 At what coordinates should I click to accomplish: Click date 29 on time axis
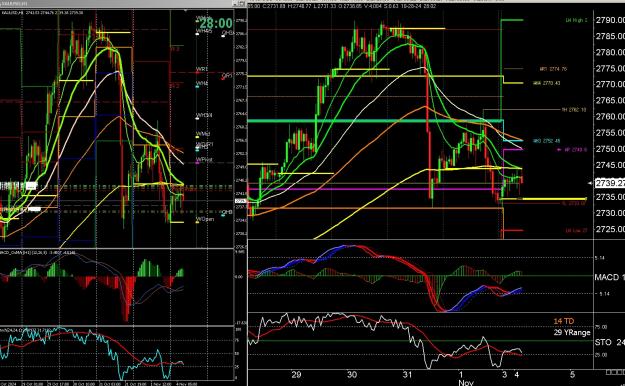pos(296,375)
